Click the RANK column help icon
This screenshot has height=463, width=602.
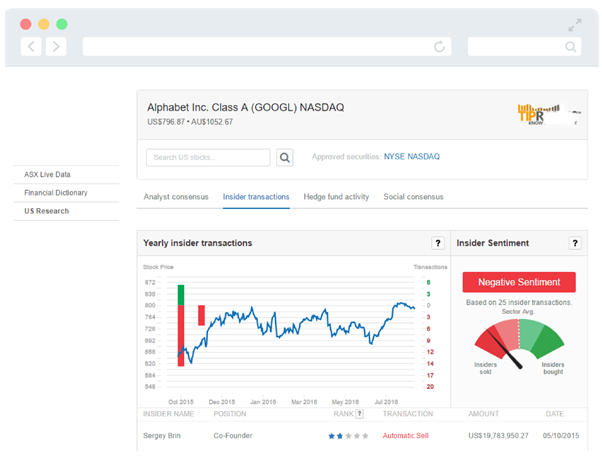click(x=359, y=413)
